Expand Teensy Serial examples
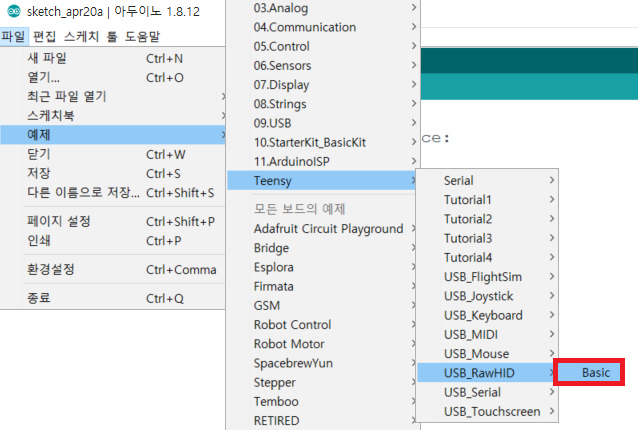 pyautogui.click(x=487, y=180)
